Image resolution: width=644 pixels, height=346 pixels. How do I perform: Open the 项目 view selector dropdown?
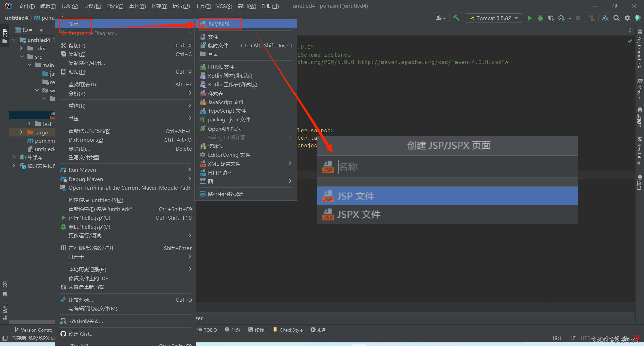pyautogui.click(x=29, y=30)
